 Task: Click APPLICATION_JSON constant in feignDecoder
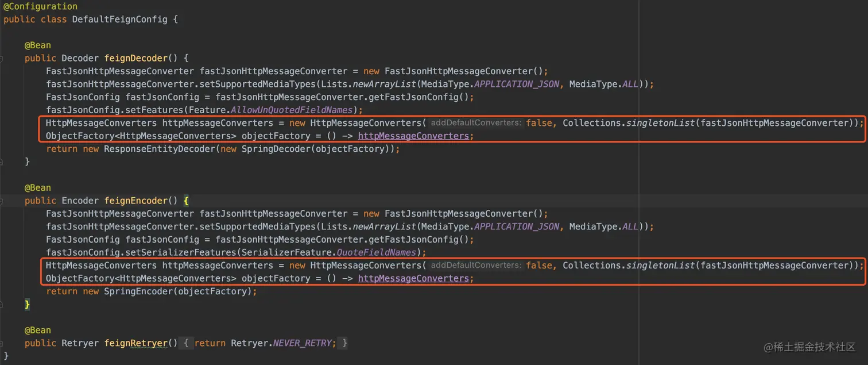tap(516, 84)
